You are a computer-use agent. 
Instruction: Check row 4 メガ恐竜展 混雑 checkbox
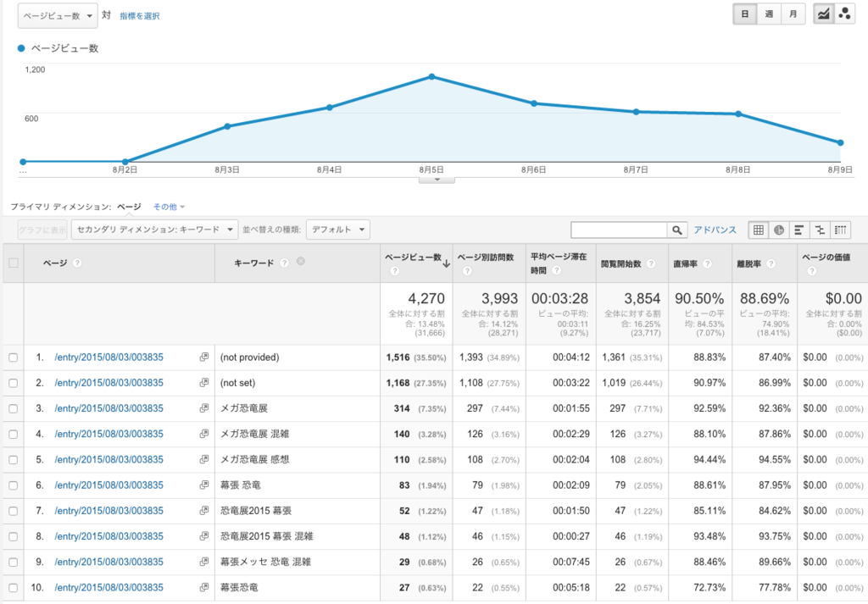(x=14, y=435)
